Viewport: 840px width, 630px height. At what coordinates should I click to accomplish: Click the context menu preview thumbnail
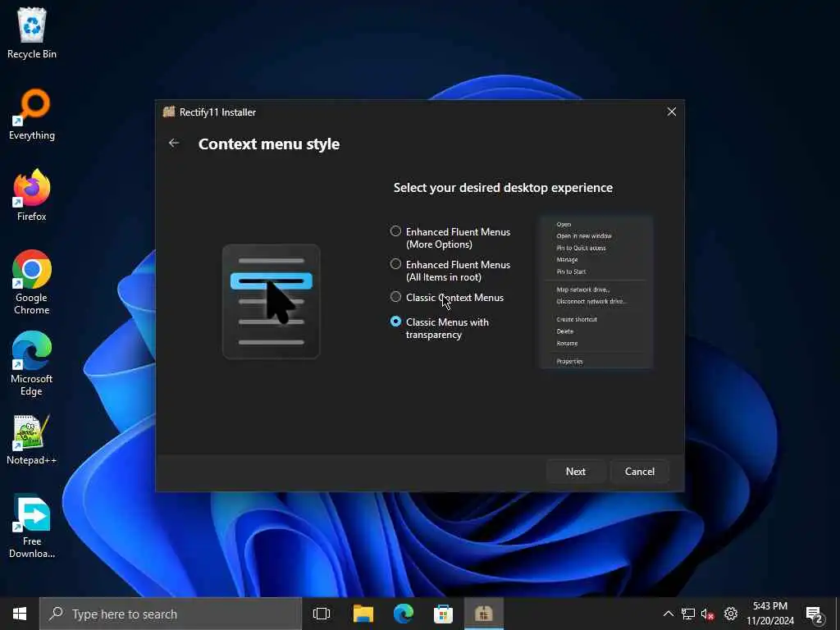[596, 293]
